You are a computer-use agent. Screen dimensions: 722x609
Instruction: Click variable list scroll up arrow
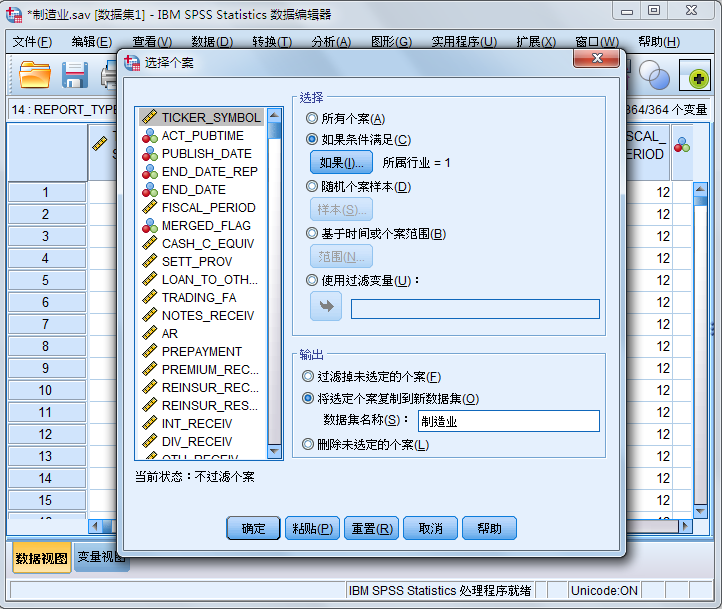(x=274, y=115)
